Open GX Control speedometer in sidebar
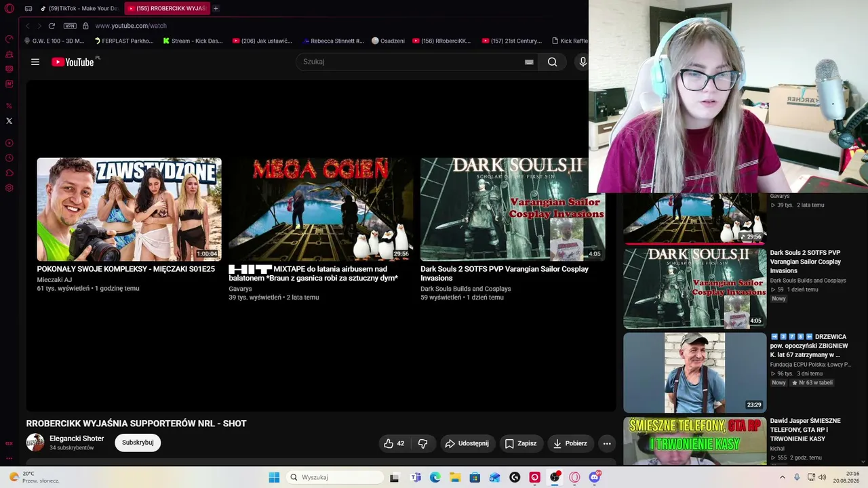 coord(9,39)
